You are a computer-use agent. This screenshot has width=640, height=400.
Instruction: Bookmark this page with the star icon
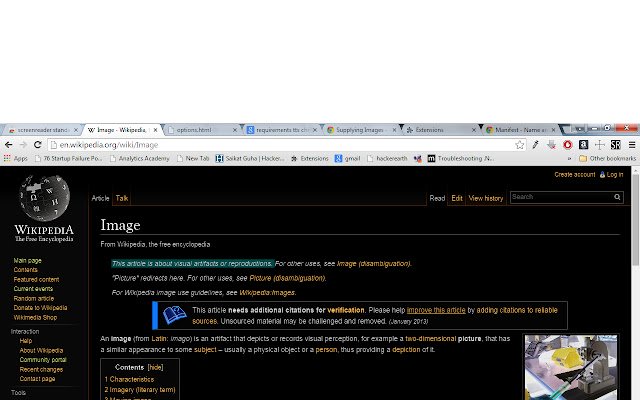[x=520, y=145]
